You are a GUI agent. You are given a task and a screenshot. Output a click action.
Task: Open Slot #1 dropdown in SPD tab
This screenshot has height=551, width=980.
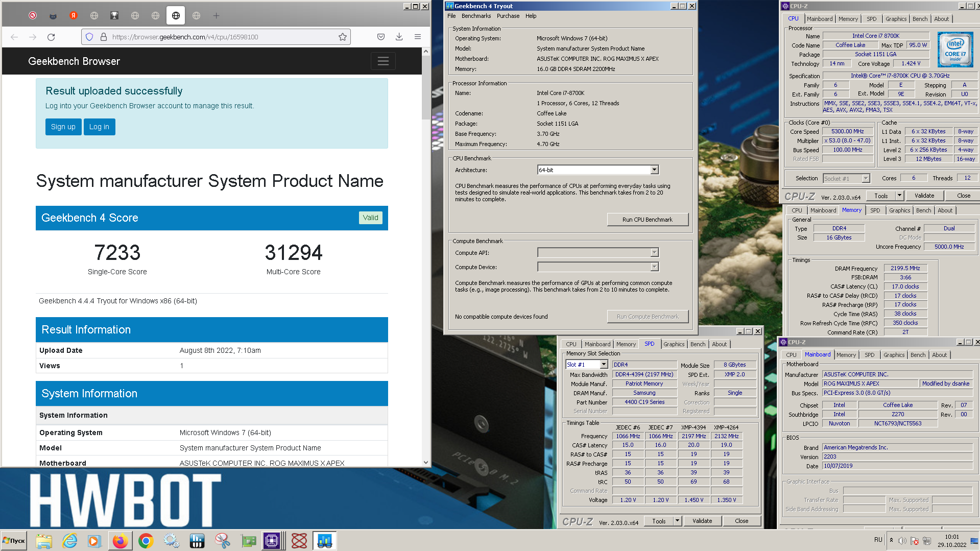click(604, 365)
